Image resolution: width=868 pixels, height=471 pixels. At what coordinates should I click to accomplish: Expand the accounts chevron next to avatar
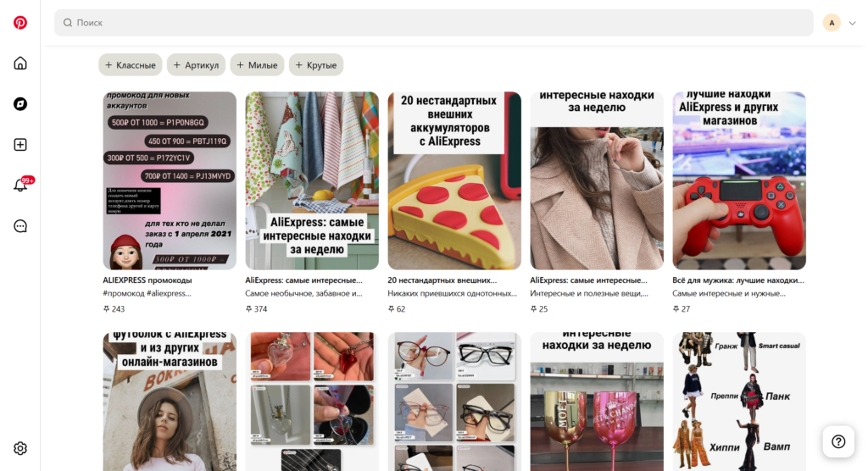point(853,23)
